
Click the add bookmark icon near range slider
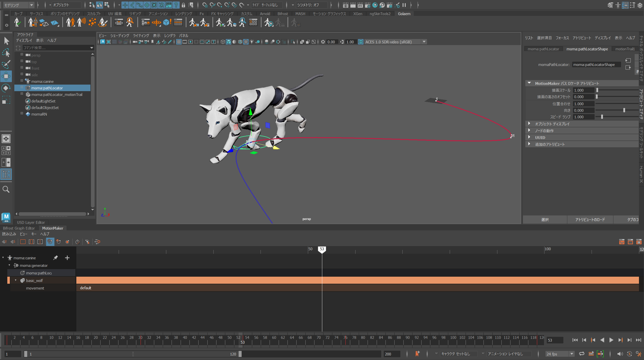tap(417, 354)
